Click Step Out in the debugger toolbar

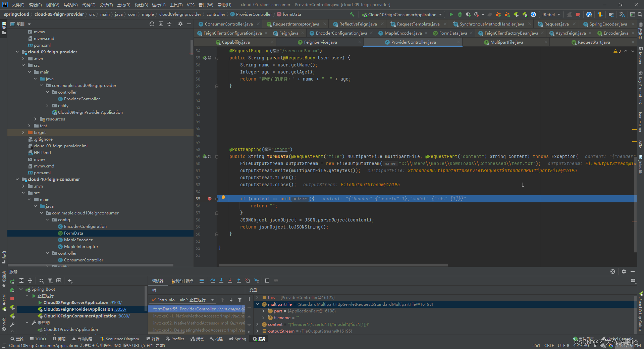239,281
